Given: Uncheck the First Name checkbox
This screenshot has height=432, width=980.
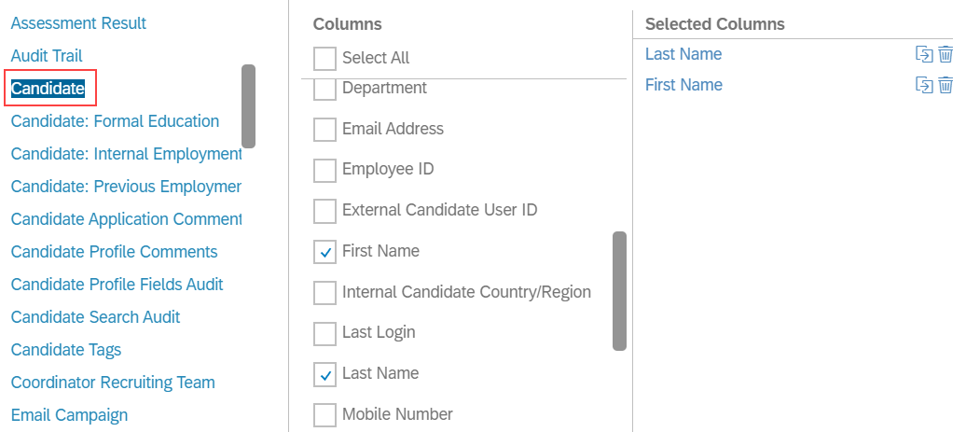Looking at the screenshot, I should click(325, 251).
